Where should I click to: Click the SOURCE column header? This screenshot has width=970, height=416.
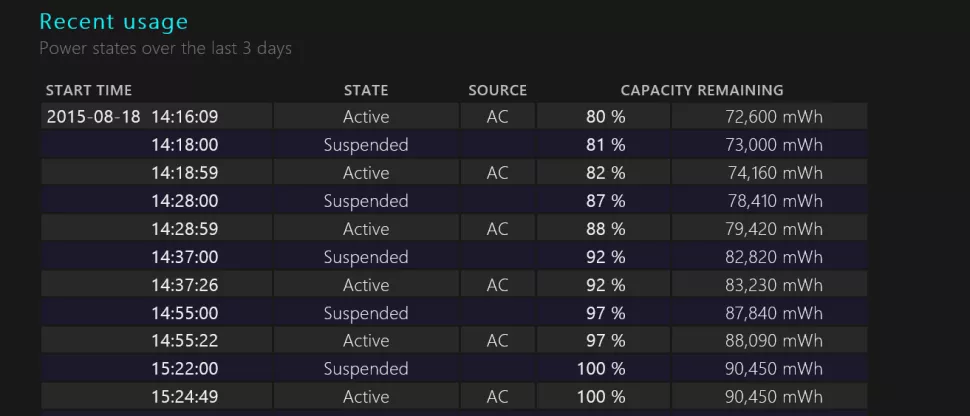click(x=497, y=90)
